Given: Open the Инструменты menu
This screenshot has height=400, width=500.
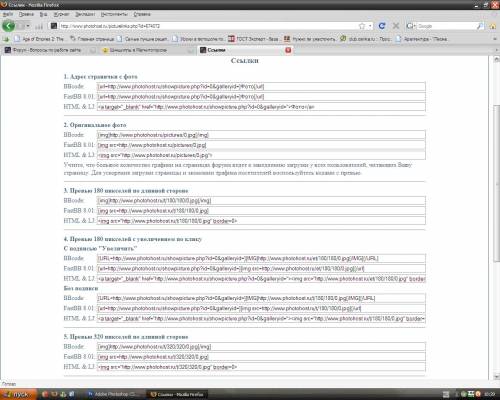Looking at the screenshot, I should click(x=114, y=14).
